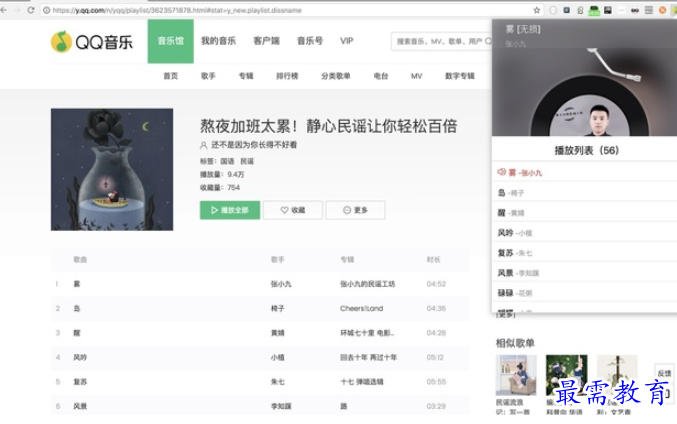Image resolution: width=677 pixels, height=424 pixels.
Task: Open the first similar playlist thumbnail 民谣流浪
Action: click(516, 375)
